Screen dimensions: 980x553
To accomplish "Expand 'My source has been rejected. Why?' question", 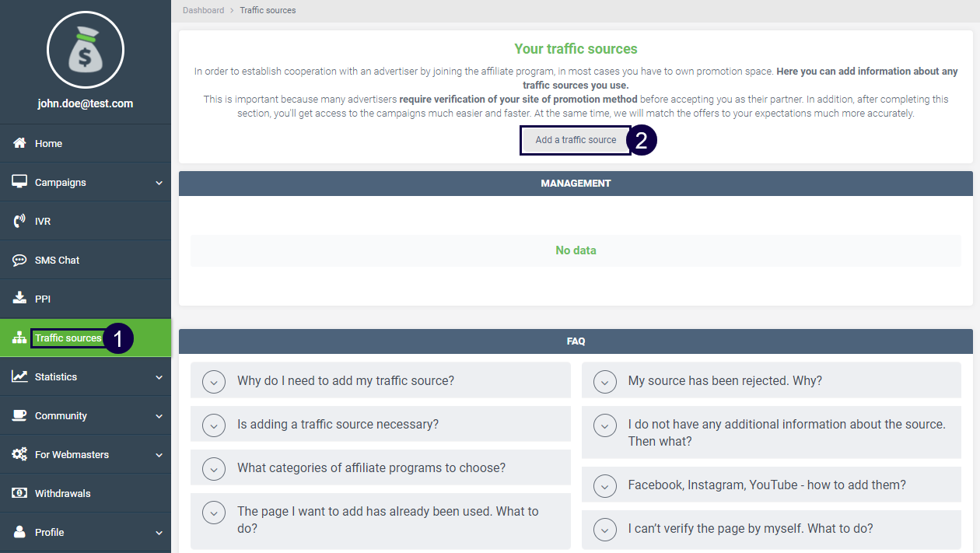I will click(x=604, y=381).
